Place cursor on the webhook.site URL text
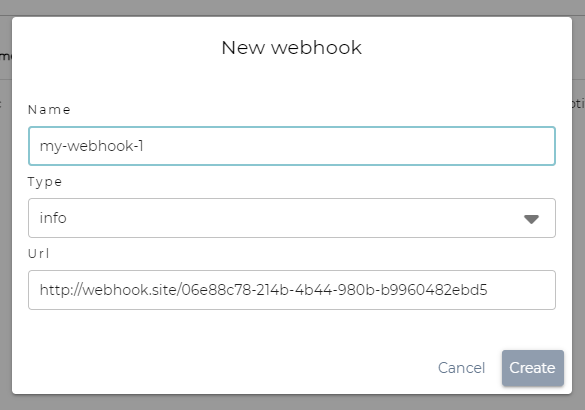The height and width of the screenshot is (410, 585). click(x=263, y=290)
